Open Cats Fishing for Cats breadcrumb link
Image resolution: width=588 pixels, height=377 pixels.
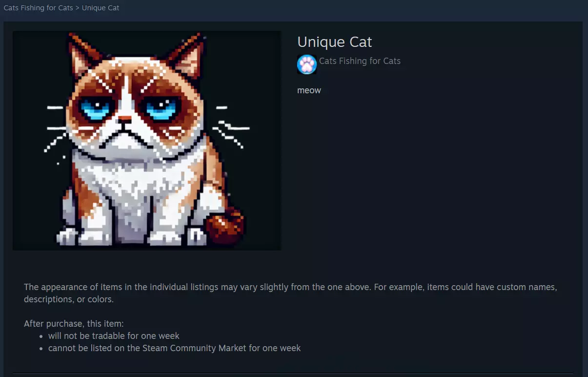tap(38, 8)
